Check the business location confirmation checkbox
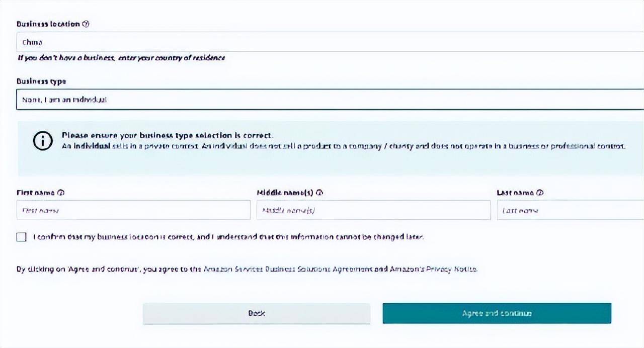Viewport: 644px width, 348px height. point(21,237)
